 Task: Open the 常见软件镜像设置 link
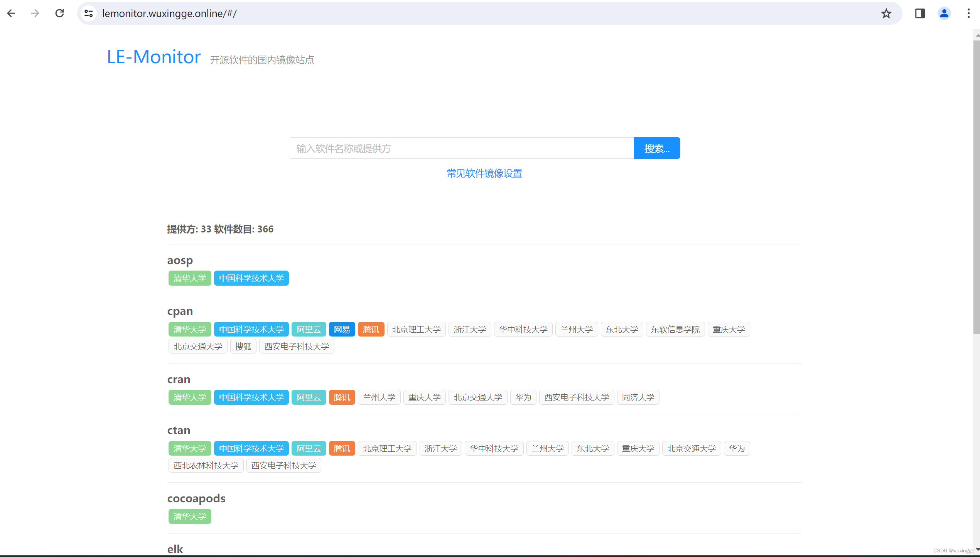point(484,173)
